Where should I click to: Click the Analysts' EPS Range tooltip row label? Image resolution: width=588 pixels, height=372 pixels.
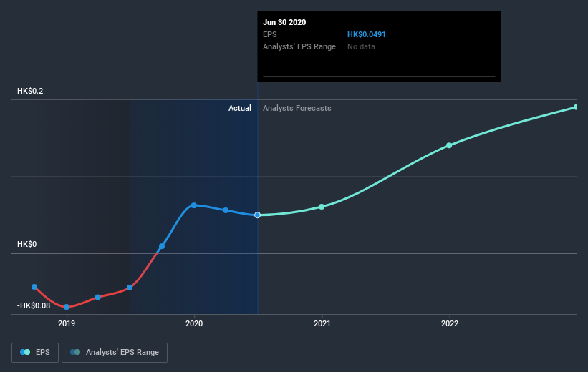299,46
